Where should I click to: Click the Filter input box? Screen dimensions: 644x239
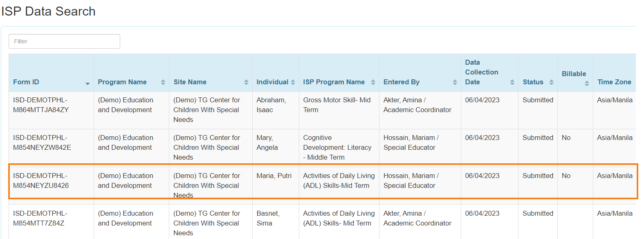click(64, 41)
